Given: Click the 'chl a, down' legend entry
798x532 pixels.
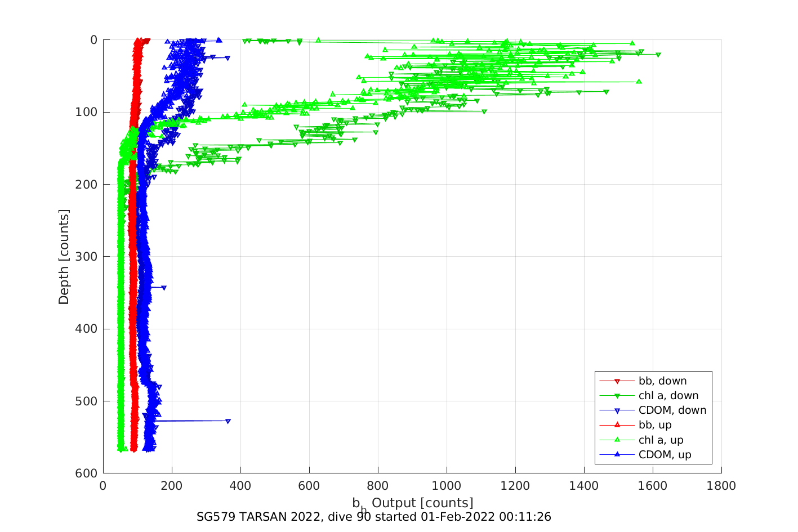Looking at the screenshot, I should pos(649,396).
